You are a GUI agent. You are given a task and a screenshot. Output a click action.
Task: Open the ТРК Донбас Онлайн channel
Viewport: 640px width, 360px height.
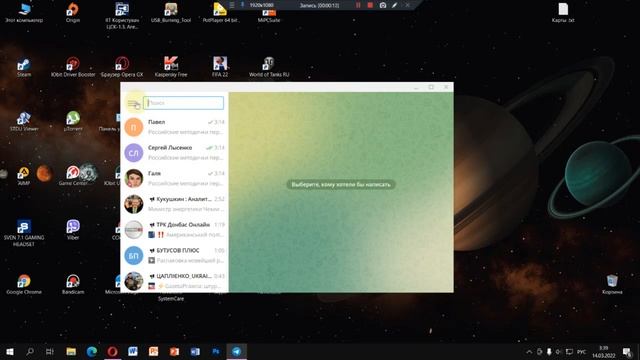pyautogui.click(x=175, y=230)
